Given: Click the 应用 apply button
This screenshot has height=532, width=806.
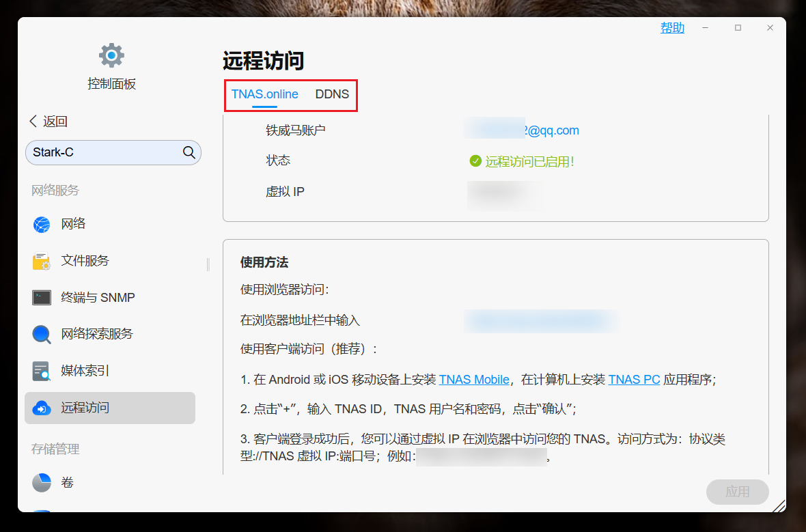Looking at the screenshot, I should [738, 492].
